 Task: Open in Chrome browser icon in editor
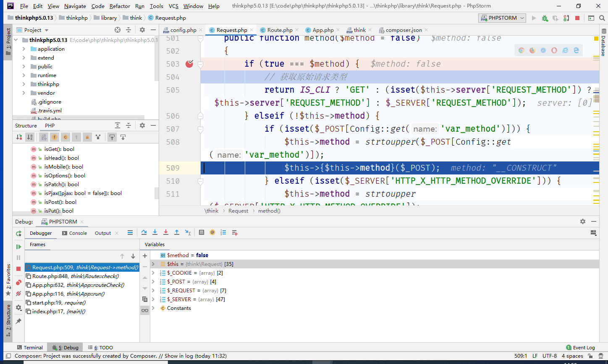click(521, 50)
